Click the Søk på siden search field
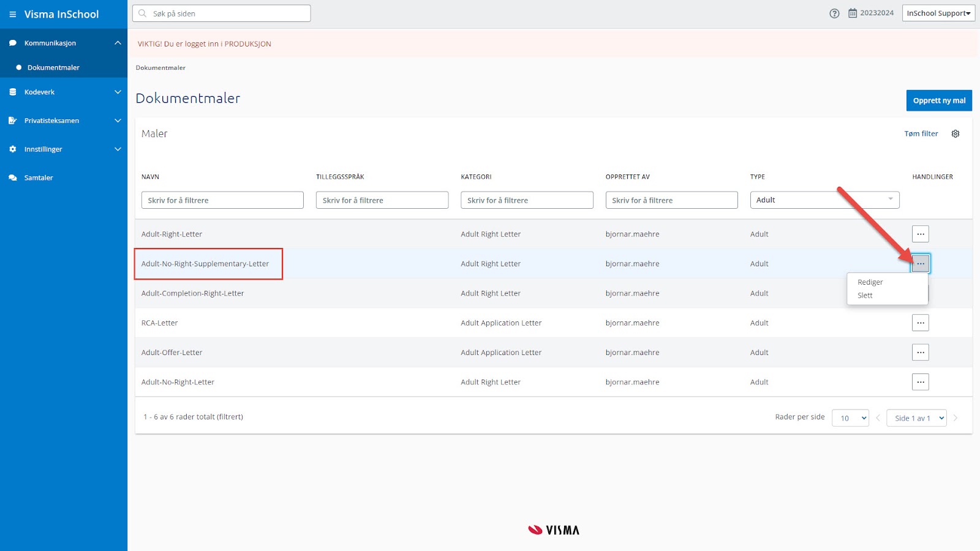 coord(222,13)
